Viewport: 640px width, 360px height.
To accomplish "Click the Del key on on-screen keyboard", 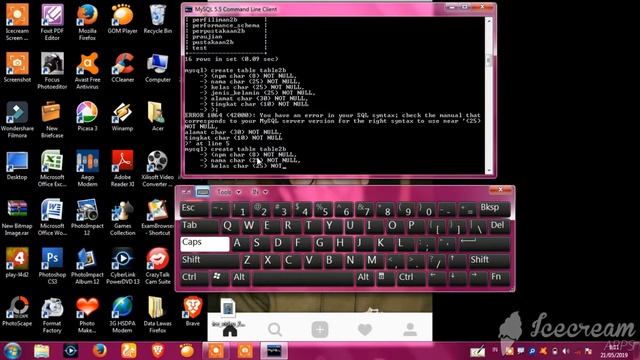I will (x=499, y=226).
